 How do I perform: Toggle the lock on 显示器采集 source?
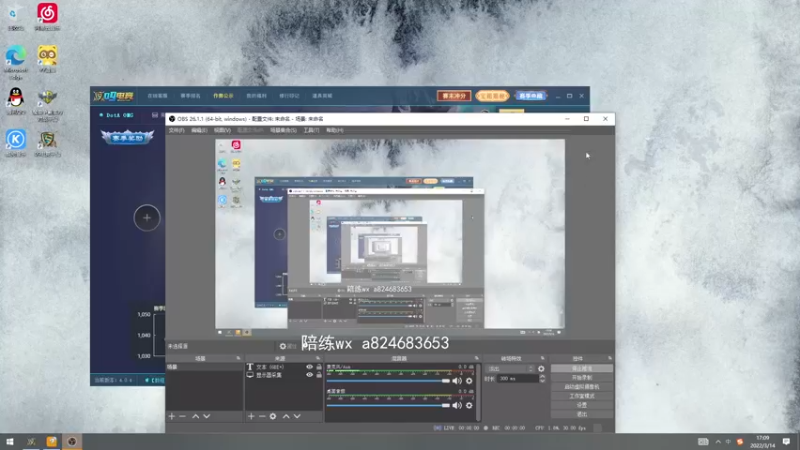pyautogui.click(x=319, y=375)
